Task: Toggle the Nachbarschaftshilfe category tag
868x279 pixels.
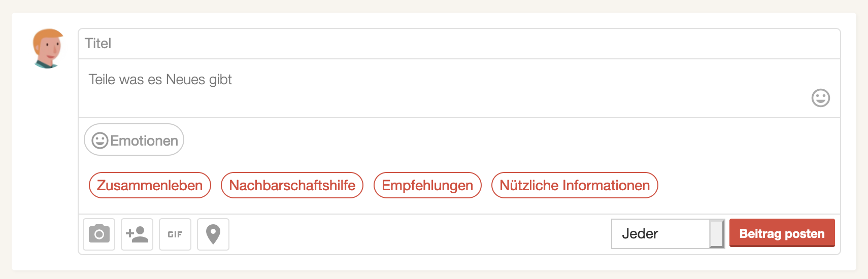Action: pyautogui.click(x=292, y=185)
